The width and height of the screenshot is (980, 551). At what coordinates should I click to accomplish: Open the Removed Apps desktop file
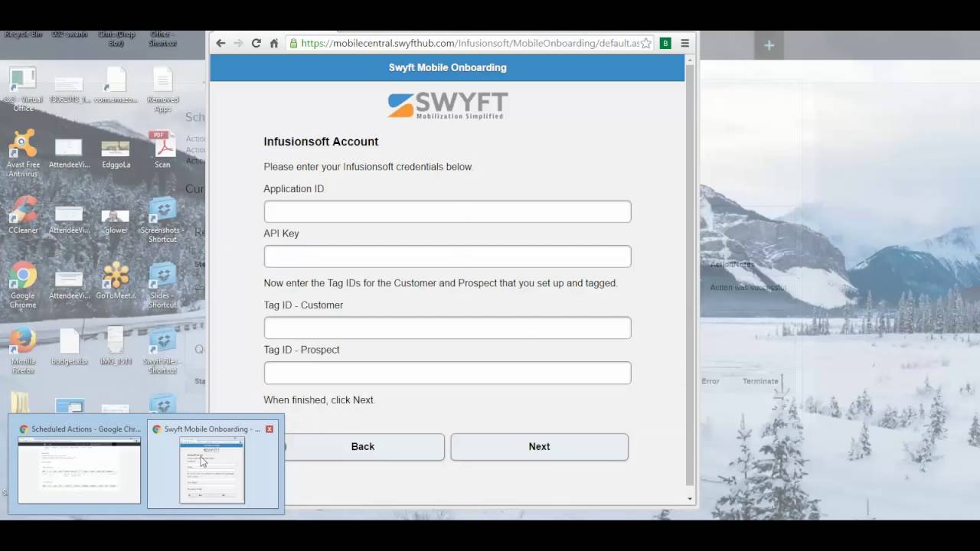pyautogui.click(x=162, y=89)
